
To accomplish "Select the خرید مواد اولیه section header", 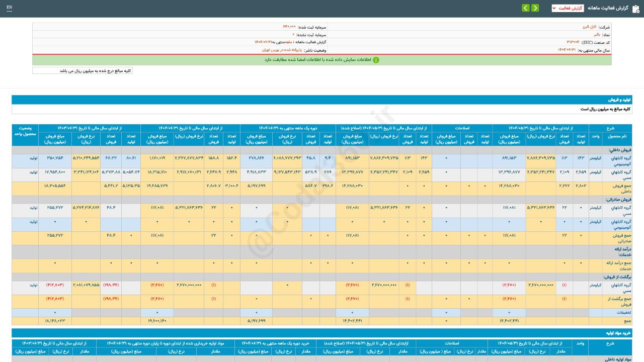I will tap(618, 333).
